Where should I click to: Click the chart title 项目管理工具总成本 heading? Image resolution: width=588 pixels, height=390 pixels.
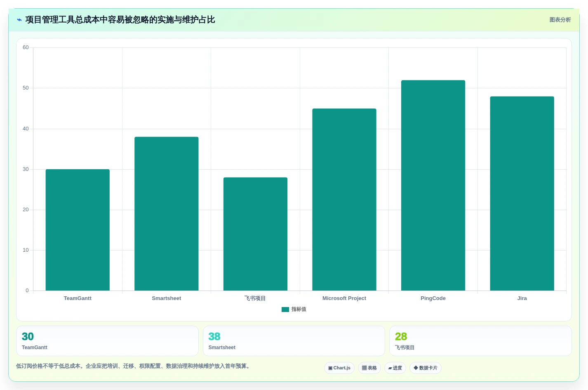pos(120,20)
